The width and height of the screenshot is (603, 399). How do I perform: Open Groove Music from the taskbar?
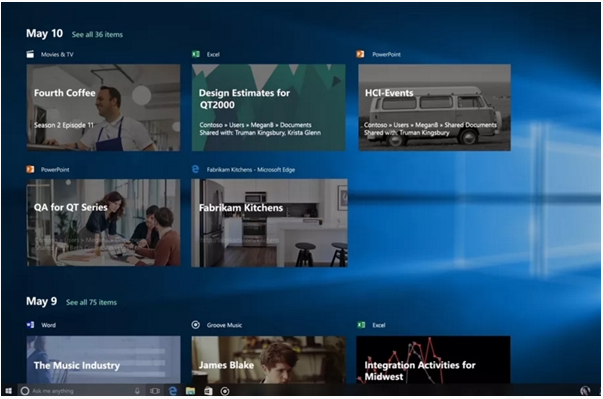[225, 391]
